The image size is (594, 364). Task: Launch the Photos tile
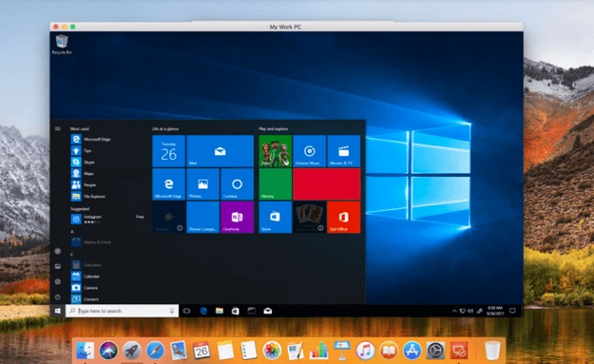click(x=202, y=184)
